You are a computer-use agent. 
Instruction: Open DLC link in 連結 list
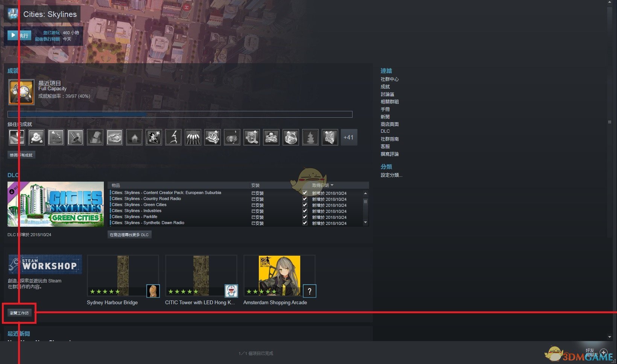385,131
